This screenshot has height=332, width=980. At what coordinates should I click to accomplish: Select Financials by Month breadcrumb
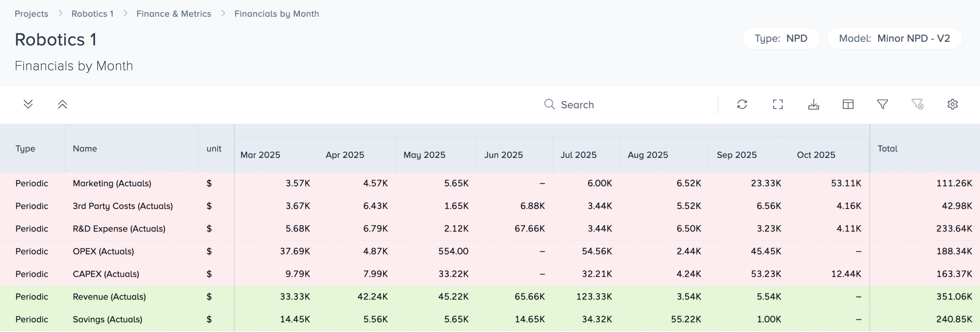(277, 14)
